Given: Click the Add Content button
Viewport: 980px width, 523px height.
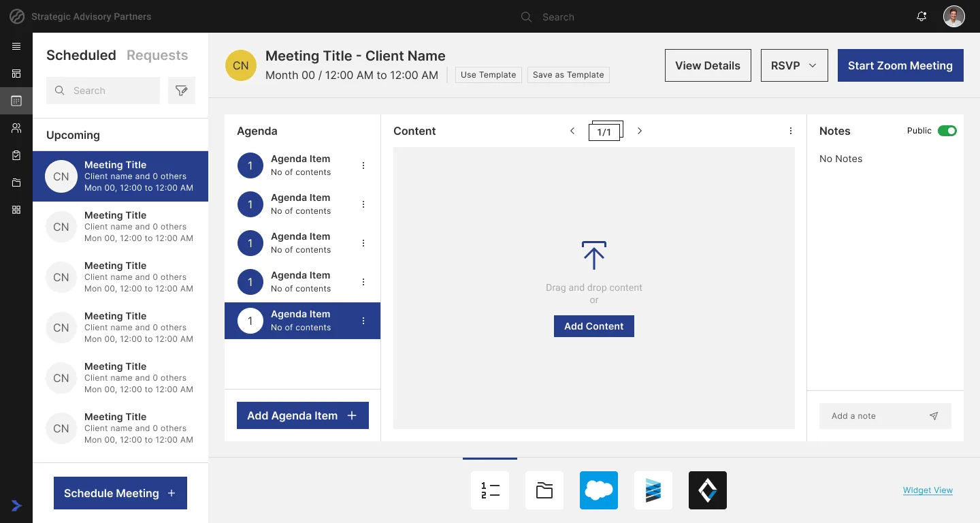Looking at the screenshot, I should click(x=594, y=326).
